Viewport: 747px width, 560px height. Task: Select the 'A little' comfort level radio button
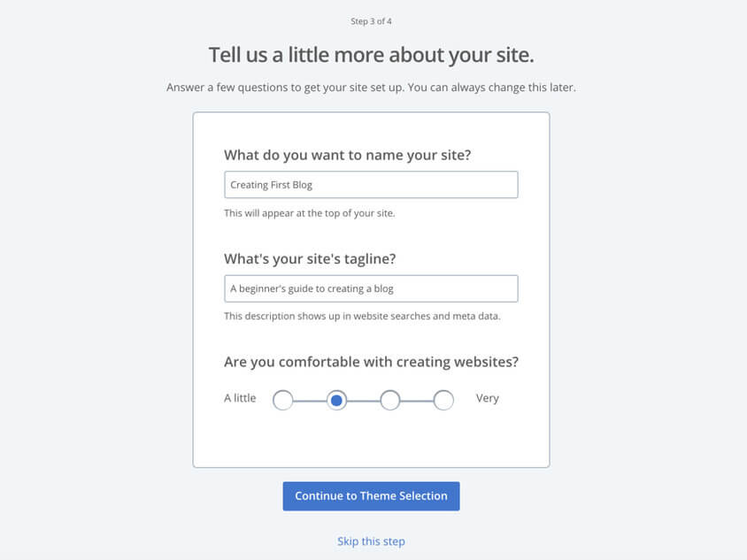[x=283, y=400]
